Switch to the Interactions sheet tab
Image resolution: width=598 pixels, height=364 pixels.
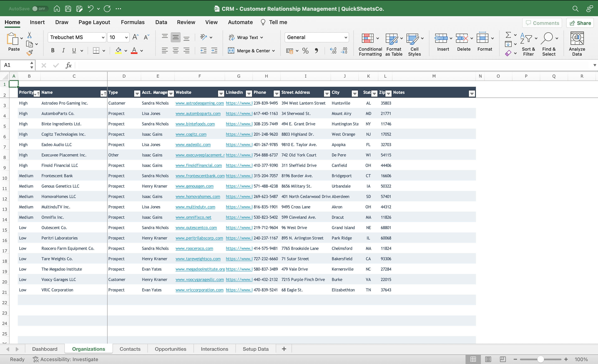coord(214,349)
